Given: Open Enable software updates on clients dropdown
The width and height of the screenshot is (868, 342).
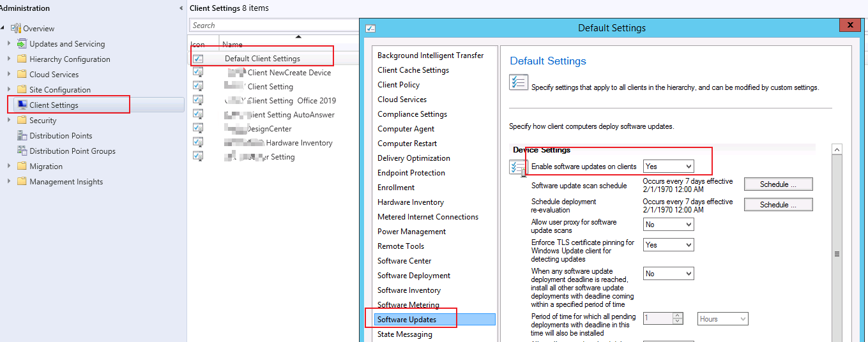Looking at the screenshot, I should click(668, 167).
